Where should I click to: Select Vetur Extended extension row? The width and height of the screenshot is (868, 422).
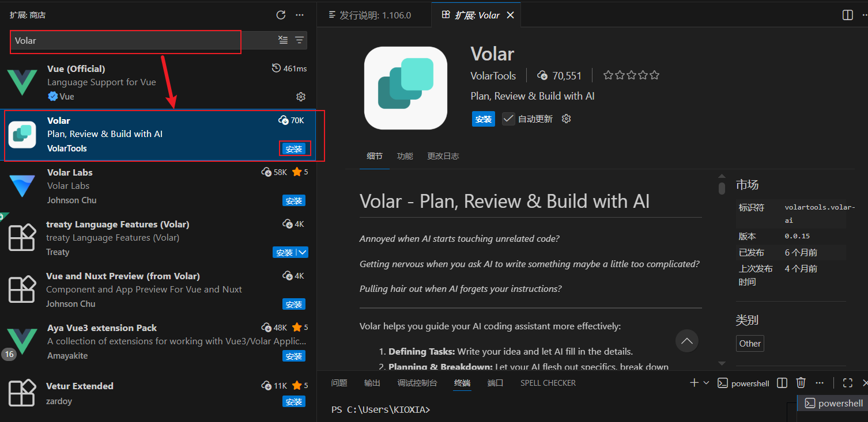click(158, 394)
